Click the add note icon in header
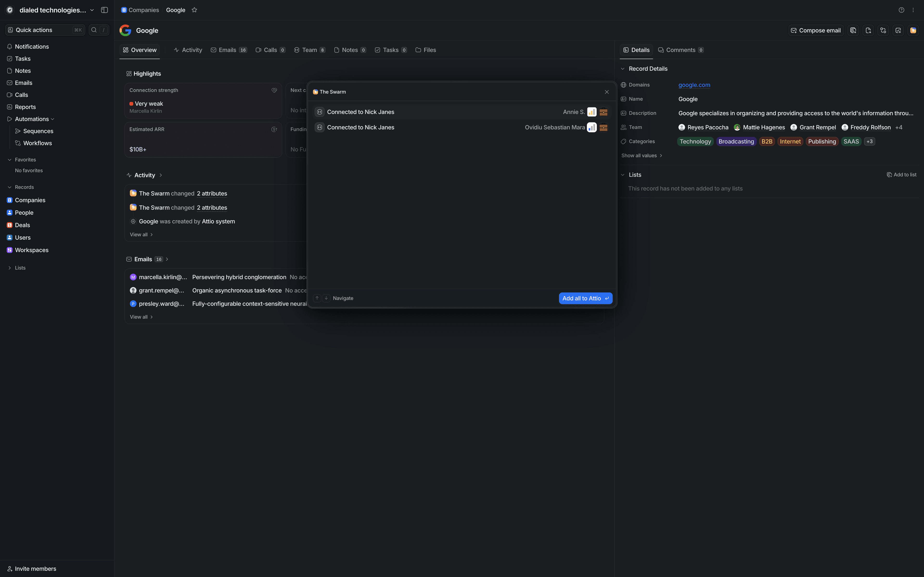 (x=868, y=31)
